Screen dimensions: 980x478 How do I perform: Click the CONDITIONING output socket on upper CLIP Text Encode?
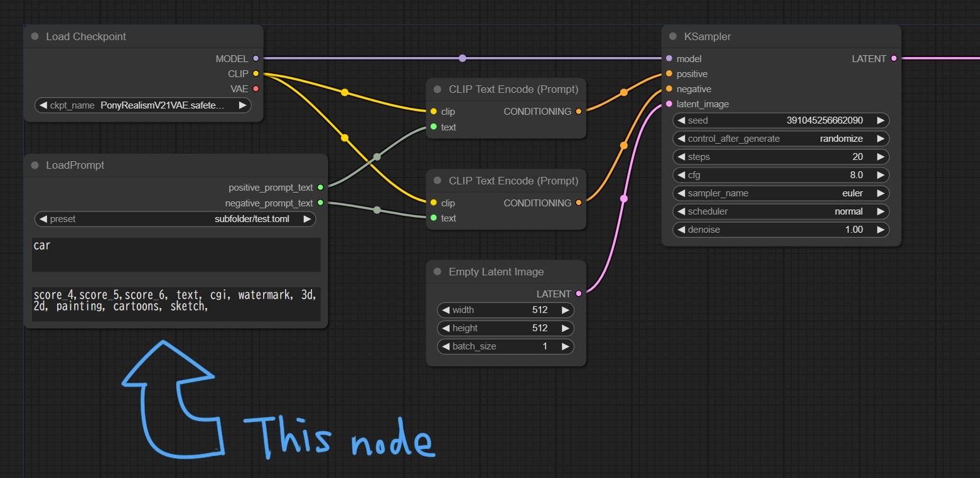(x=578, y=111)
